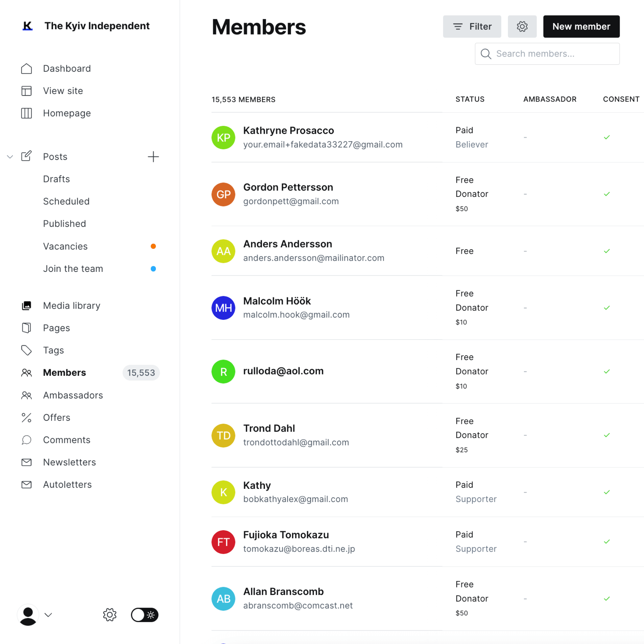Open the Filter dropdown
Screen dimensions: 644x644
(472, 26)
